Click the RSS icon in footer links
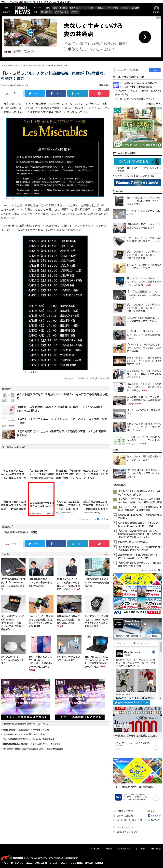The image size is (163, 868). click(149, 811)
